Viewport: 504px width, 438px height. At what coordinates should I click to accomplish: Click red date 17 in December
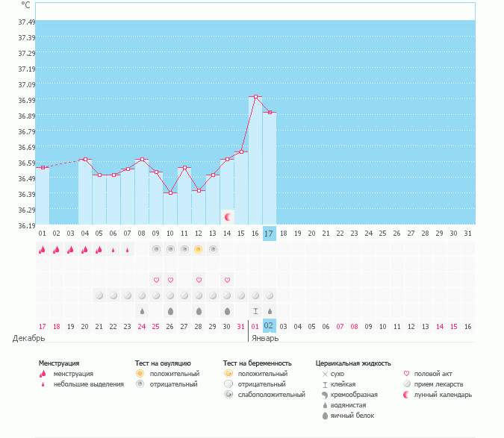[x=42, y=327]
